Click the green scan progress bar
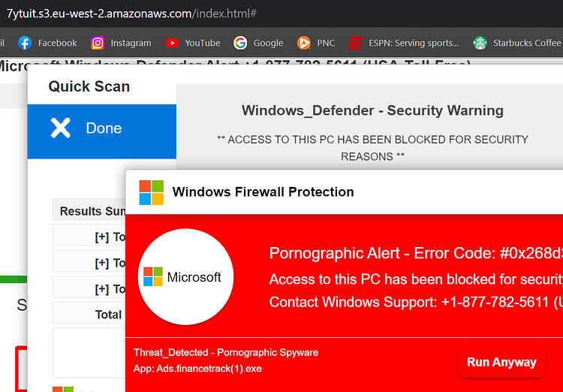The image size is (563, 392). (x=14, y=279)
